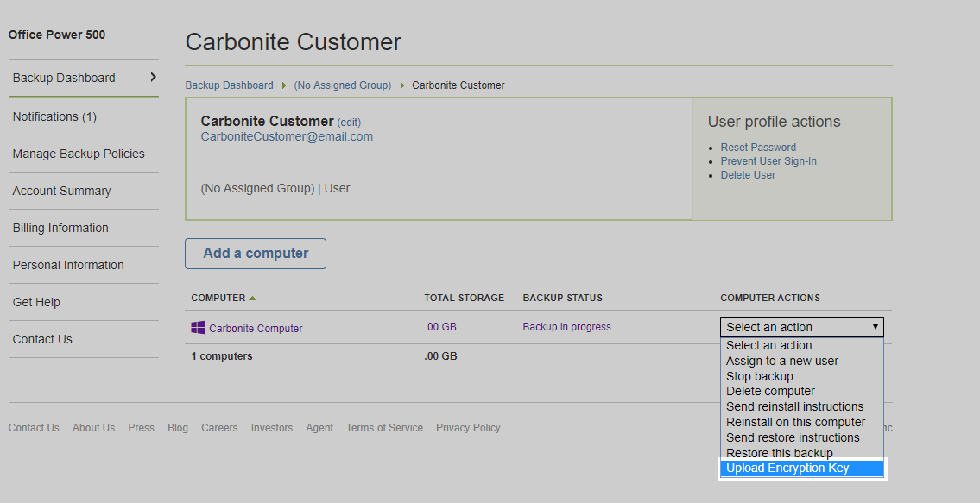Viewport: 980px width, 503px height.
Task: Click the Backup Dashboard chevron arrow
Action: tap(153, 77)
